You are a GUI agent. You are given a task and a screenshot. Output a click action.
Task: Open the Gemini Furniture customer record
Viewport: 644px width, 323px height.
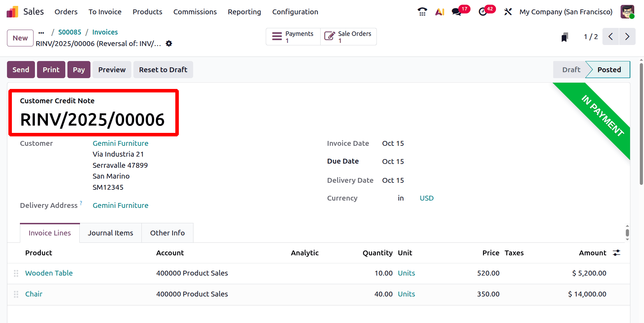[x=120, y=143]
